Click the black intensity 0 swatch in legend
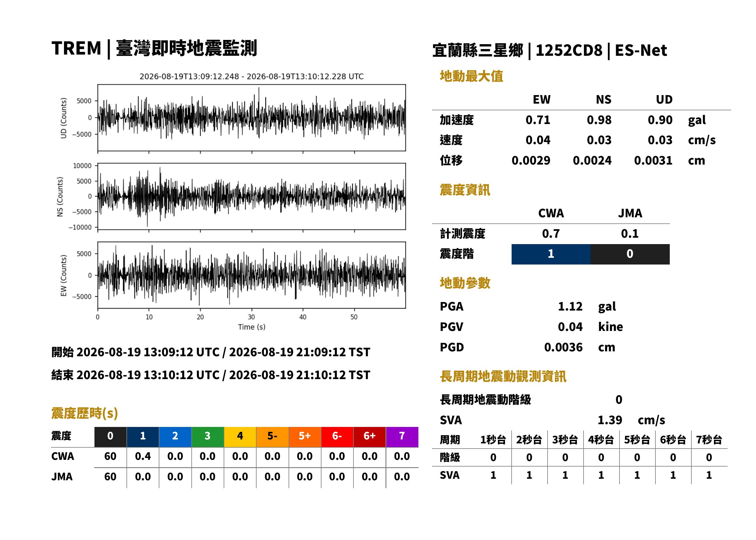Screen dimensions: 756x540 110,437
